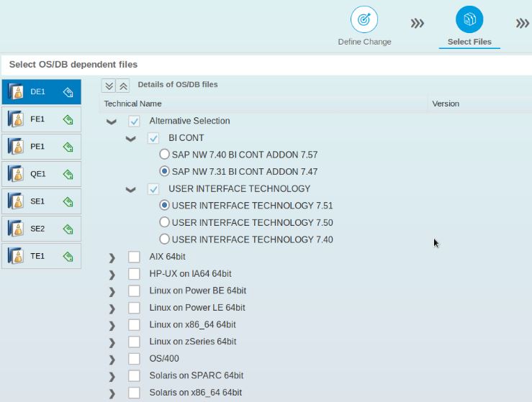This screenshot has height=402, width=532.
Task: Click the OS/400 row label
Action: (x=164, y=358)
